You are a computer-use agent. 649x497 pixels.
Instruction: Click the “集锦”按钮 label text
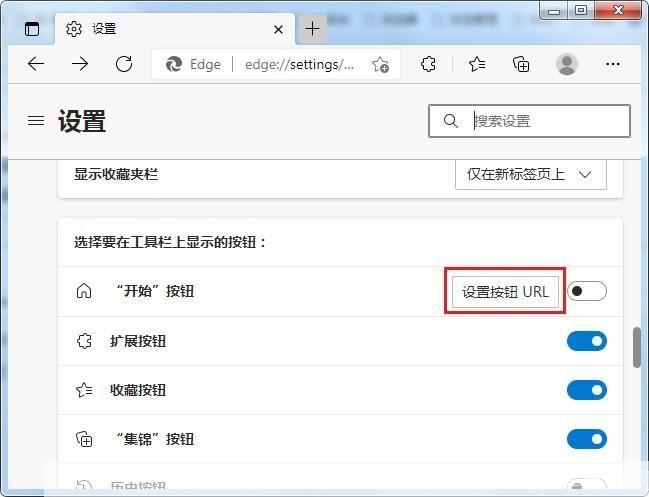pos(154,439)
